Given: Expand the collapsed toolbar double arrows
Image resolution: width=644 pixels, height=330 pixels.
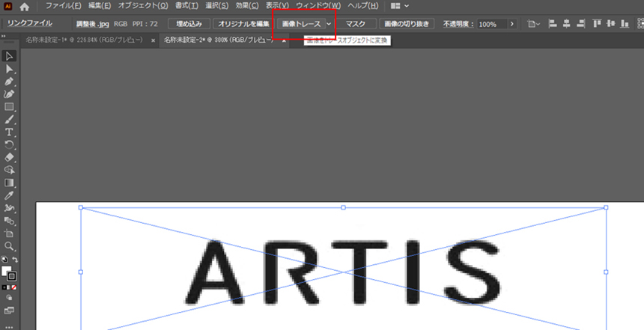Looking at the screenshot, I should point(3,36).
